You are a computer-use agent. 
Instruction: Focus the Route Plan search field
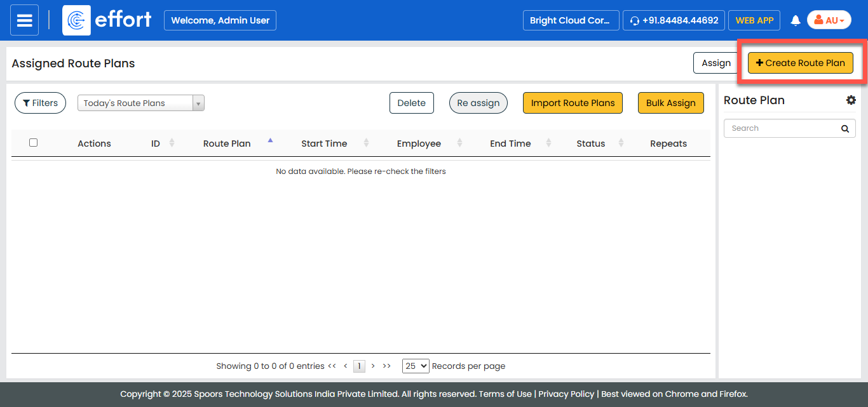[x=782, y=128]
